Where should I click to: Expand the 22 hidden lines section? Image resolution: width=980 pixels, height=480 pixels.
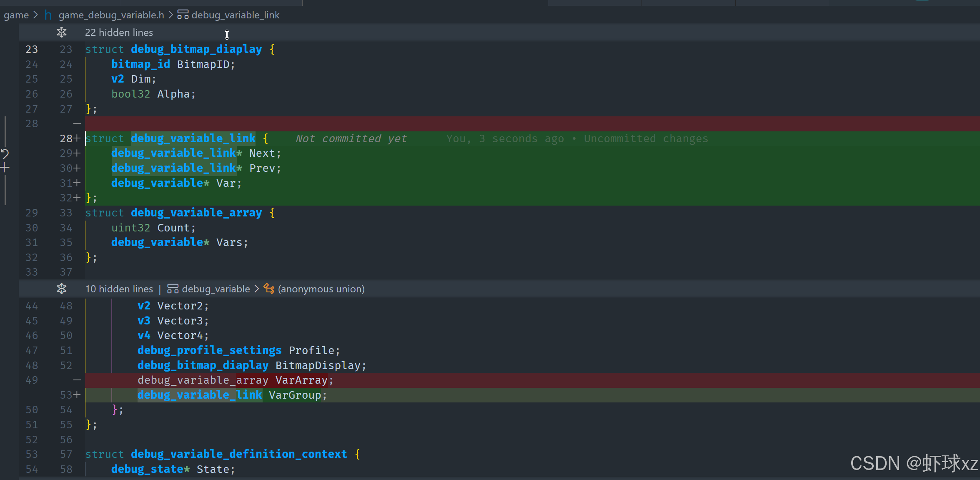pyautogui.click(x=119, y=33)
